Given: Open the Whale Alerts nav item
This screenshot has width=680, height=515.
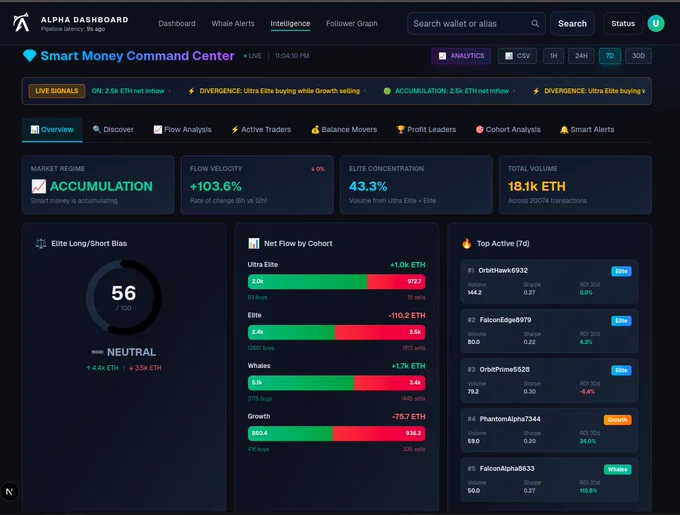Looking at the screenshot, I should coord(233,23).
